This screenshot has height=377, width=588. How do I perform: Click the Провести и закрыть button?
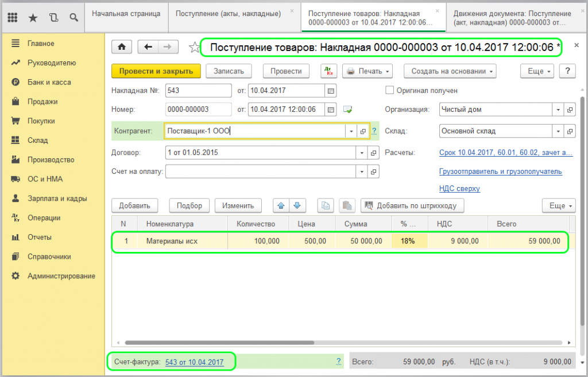(x=155, y=71)
